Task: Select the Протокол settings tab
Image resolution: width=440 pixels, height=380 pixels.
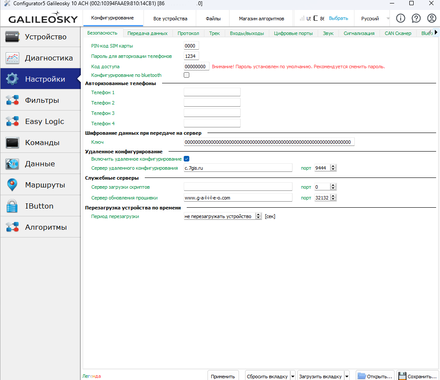Action: 188,33
